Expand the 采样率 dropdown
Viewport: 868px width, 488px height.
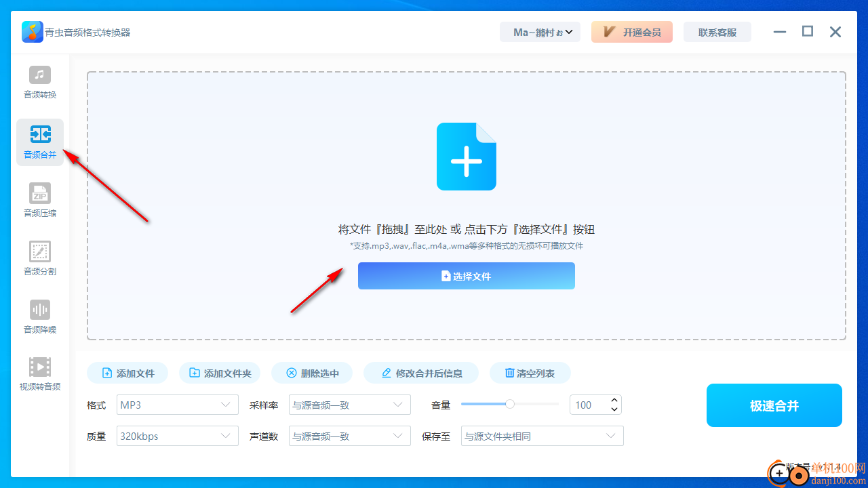click(349, 404)
